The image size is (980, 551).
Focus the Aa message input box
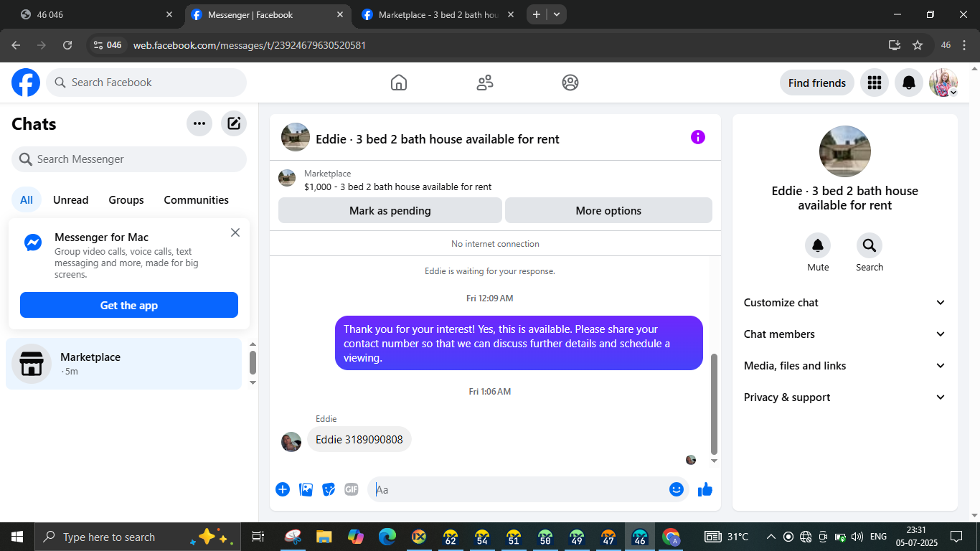518,489
